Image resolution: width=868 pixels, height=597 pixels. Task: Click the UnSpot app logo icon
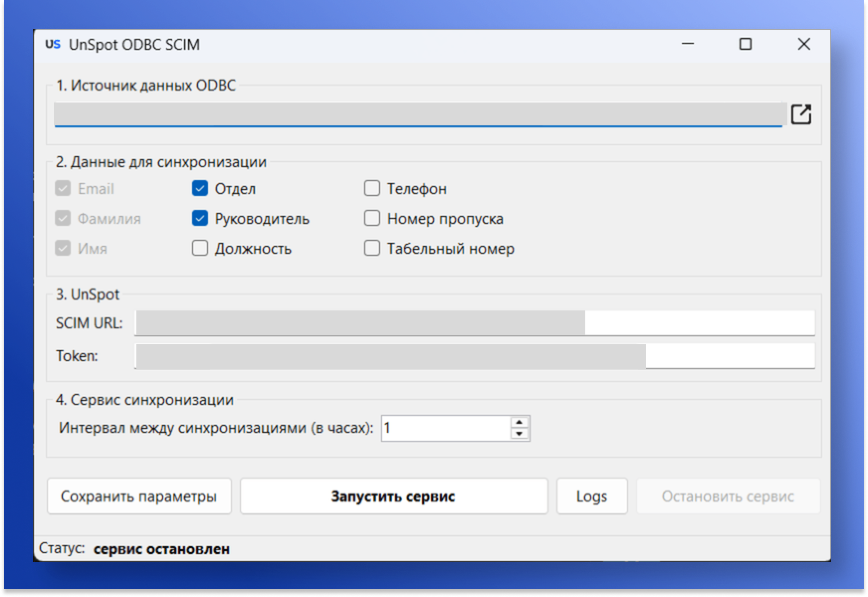[53, 44]
